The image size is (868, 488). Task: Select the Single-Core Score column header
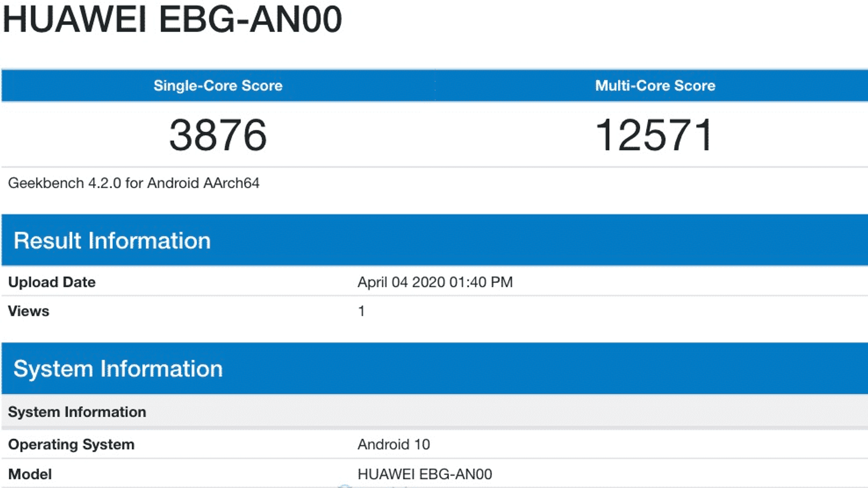click(218, 86)
